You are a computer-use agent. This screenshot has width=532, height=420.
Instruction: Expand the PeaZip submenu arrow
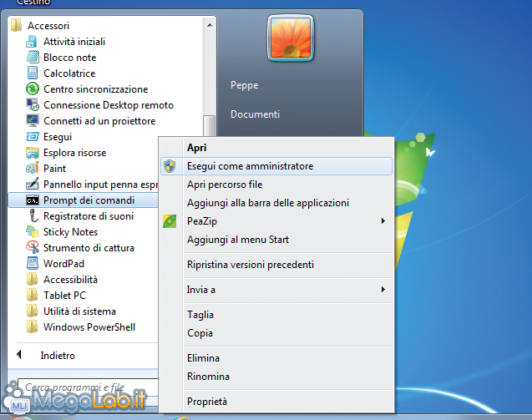[383, 221]
